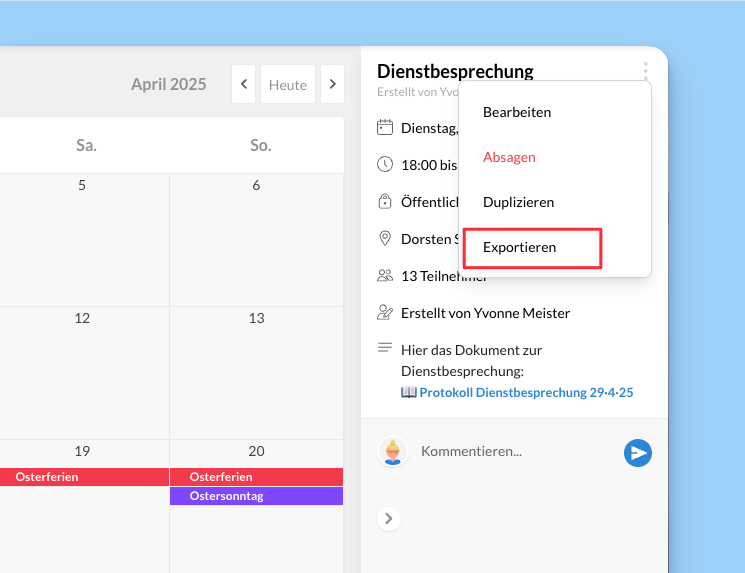Click the calendar date icon
Screen dimensions: 745x573
click(x=385, y=127)
